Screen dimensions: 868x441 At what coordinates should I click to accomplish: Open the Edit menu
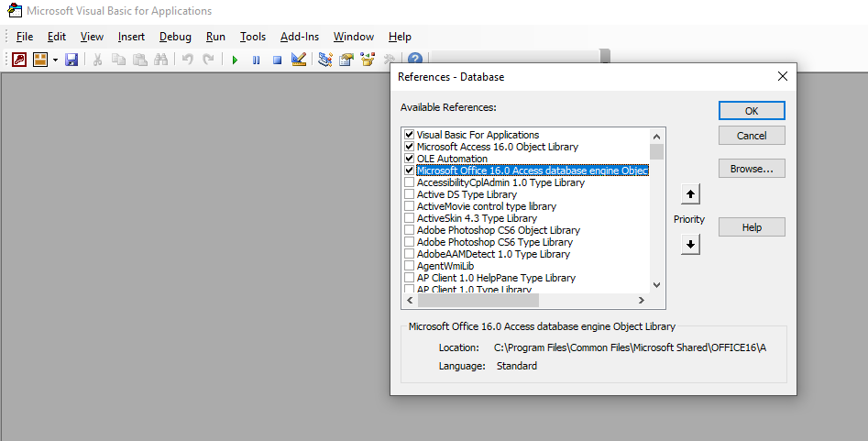[57, 37]
